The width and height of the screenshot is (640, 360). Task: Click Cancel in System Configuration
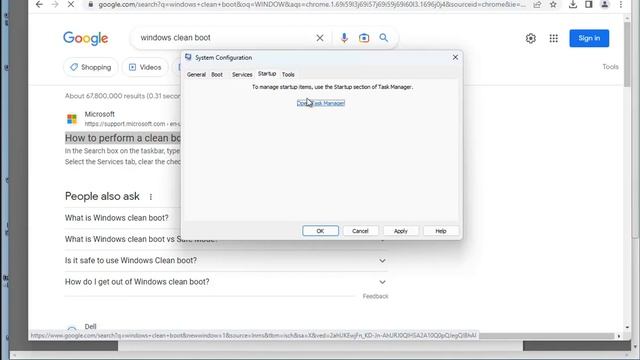pyautogui.click(x=360, y=231)
